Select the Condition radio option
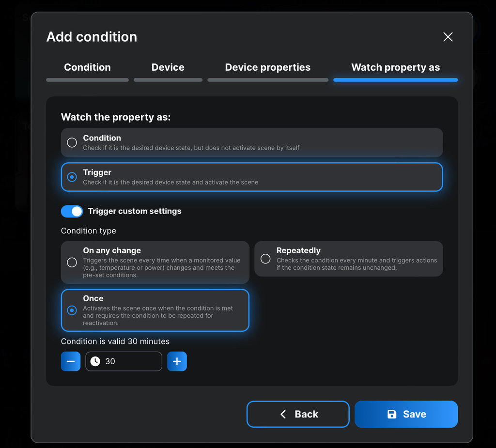 [72, 142]
